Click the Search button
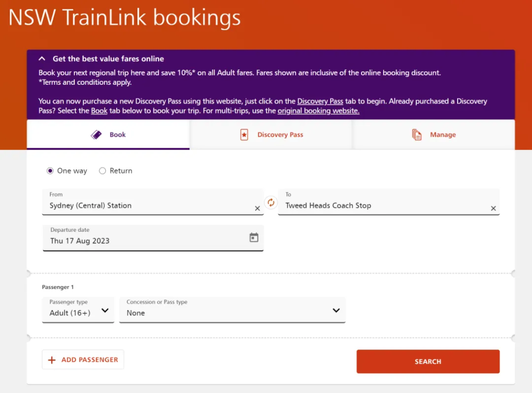 (x=428, y=361)
